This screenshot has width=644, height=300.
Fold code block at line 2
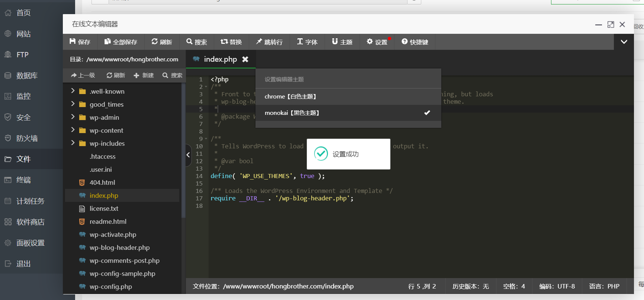tap(206, 87)
